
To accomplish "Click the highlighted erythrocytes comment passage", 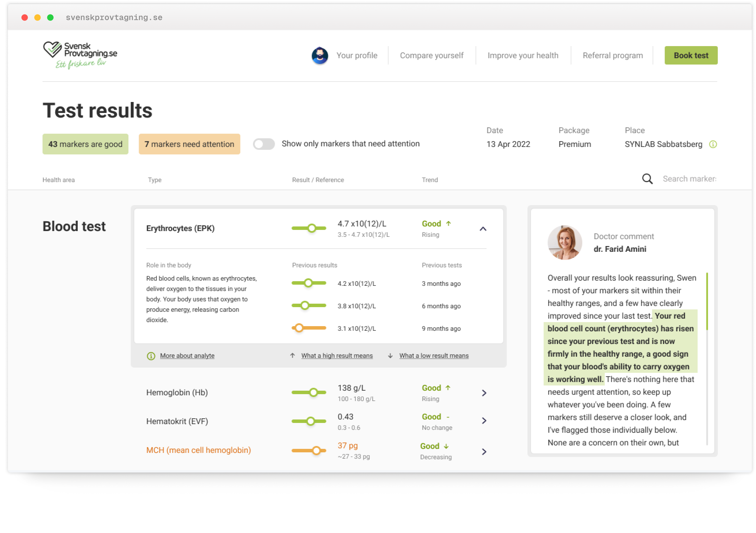I will [x=620, y=348].
